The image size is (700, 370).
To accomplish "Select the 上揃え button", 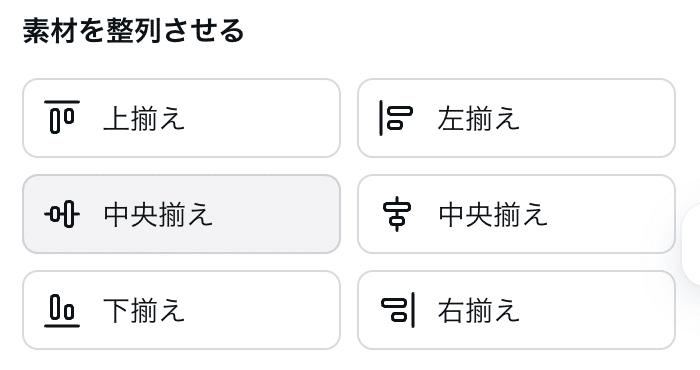I will [181, 118].
